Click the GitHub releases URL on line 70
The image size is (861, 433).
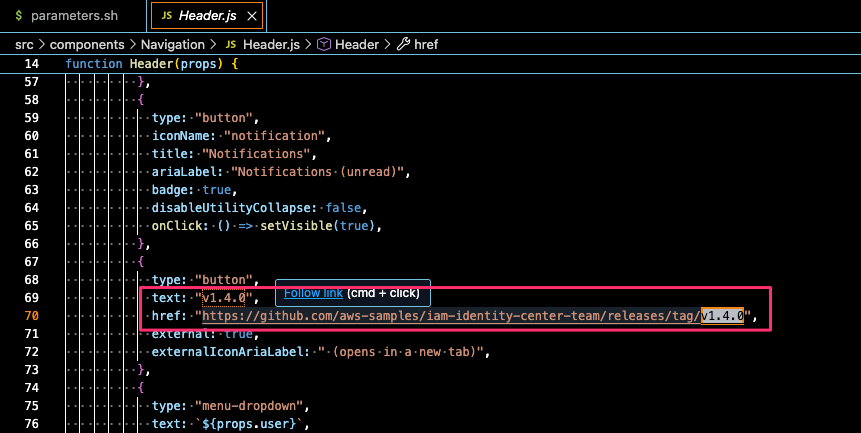coord(450,316)
